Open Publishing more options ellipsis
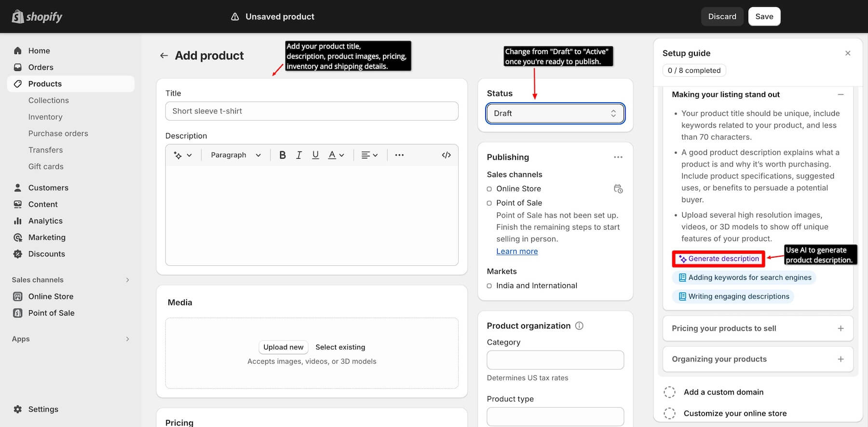This screenshot has height=427, width=868. (618, 157)
